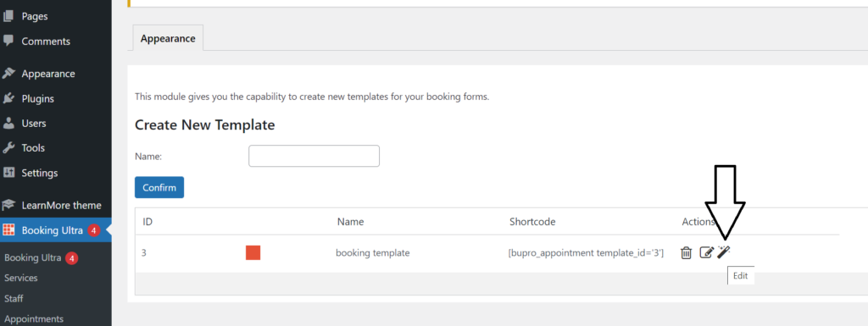Click the LearnMore theme graduation cap icon

pyautogui.click(x=8, y=205)
